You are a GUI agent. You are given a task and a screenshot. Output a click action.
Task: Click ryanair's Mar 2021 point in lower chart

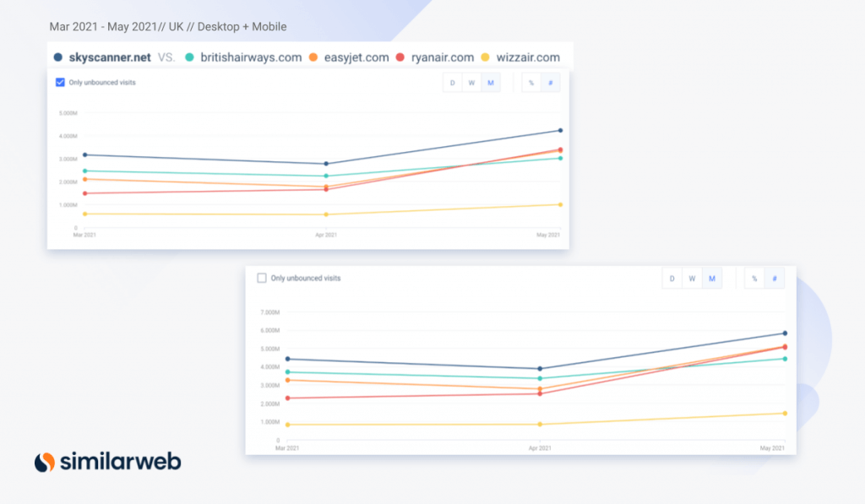pyautogui.click(x=287, y=398)
